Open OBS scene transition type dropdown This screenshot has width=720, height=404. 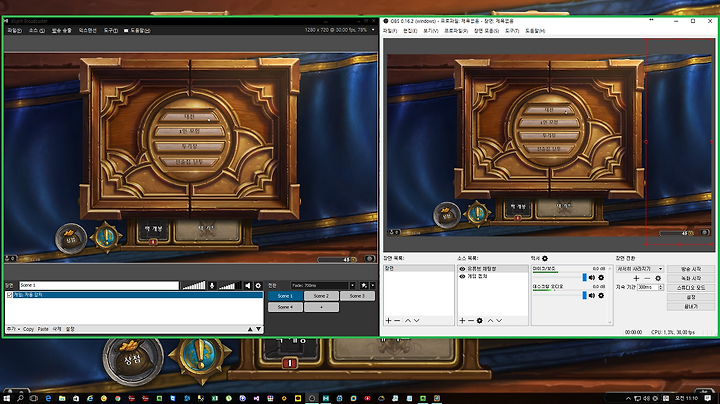click(x=640, y=269)
